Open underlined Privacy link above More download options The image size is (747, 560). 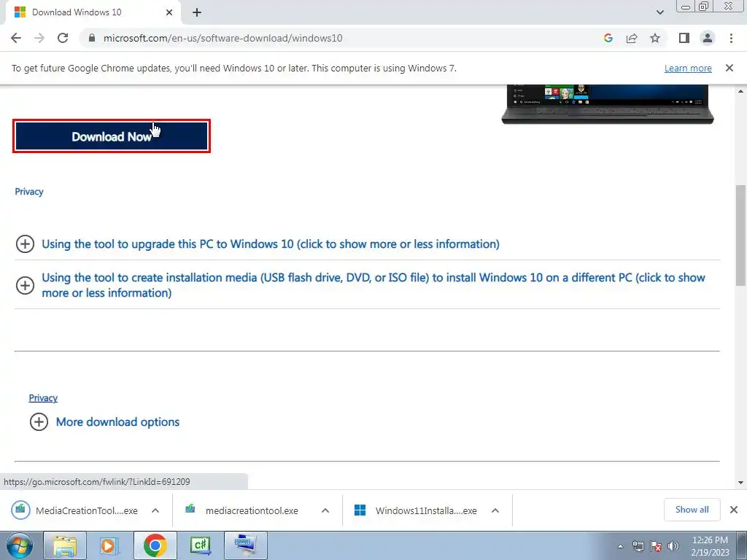43,397
